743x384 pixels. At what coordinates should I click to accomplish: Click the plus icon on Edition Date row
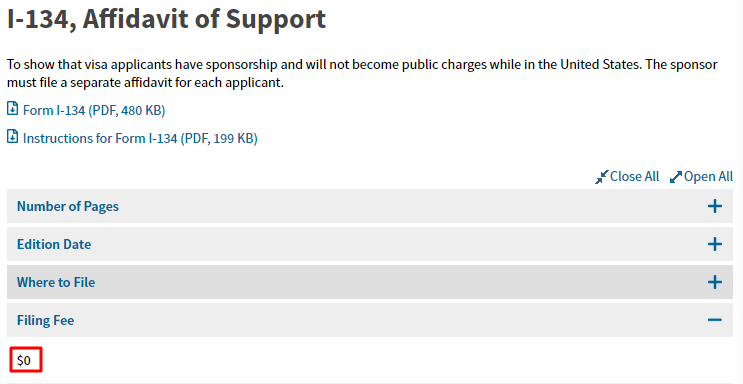(x=715, y=244)
